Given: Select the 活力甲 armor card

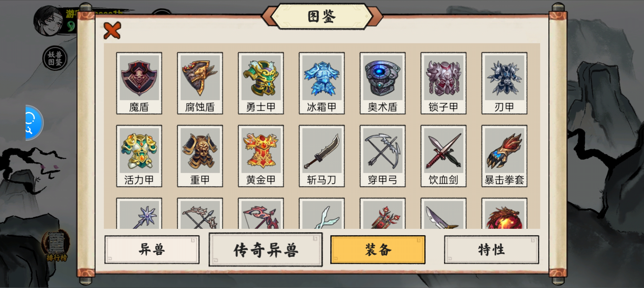Looking at the screenshot, I should click(139, 156).
